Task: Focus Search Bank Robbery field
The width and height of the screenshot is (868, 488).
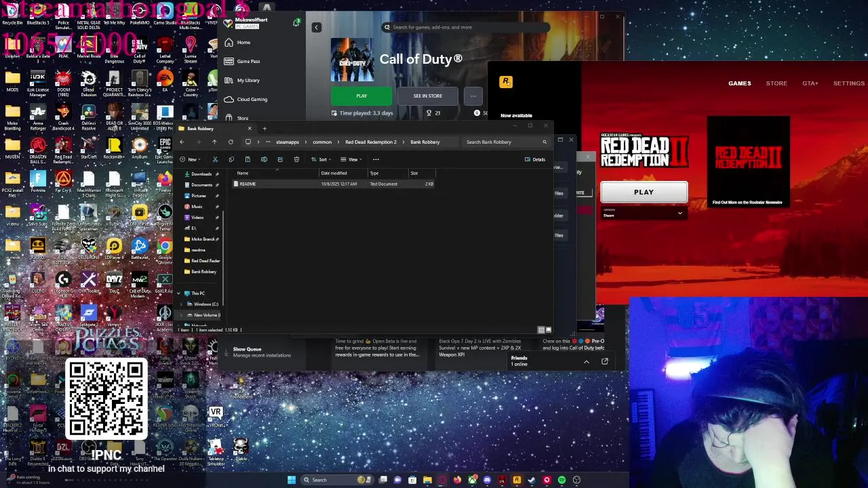Action: (x=505, y=142)
